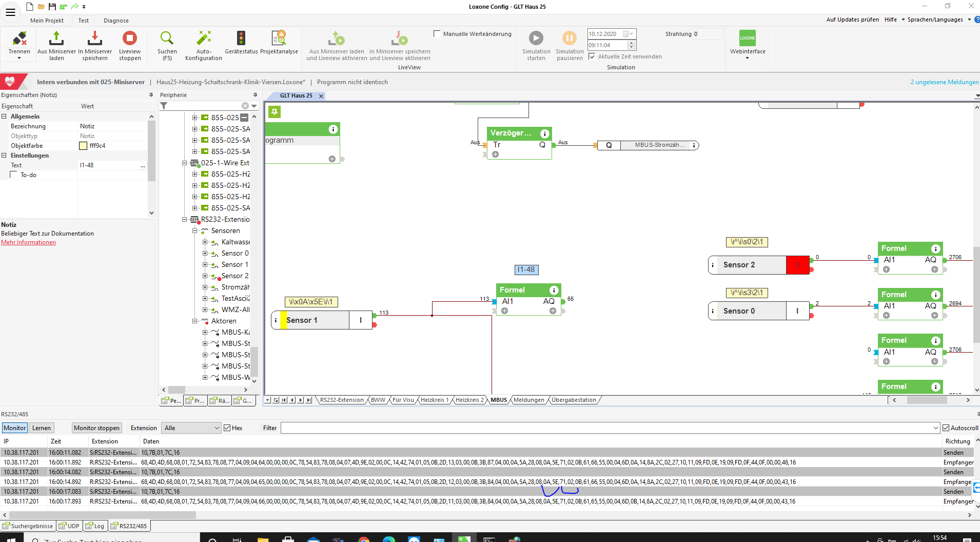This screenshot has width=980, height=542.
Task: Click the Monitor stoppen button
Action: 96,428
